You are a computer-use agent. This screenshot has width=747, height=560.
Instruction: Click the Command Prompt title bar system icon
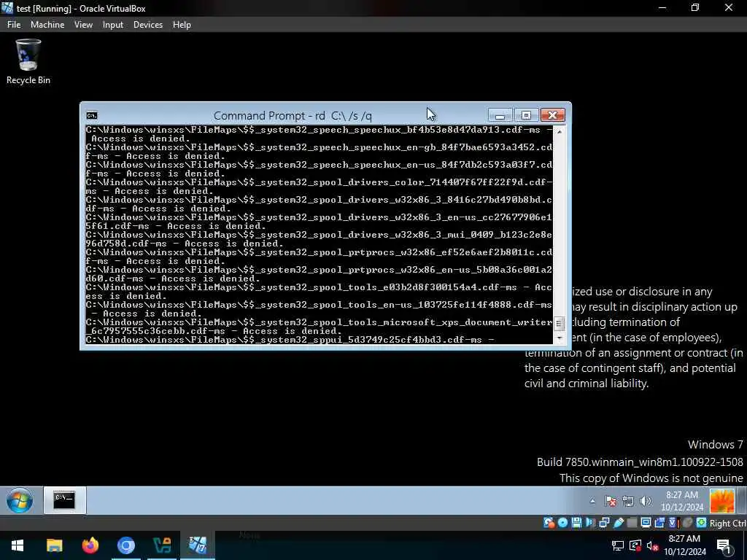(92, 115)
